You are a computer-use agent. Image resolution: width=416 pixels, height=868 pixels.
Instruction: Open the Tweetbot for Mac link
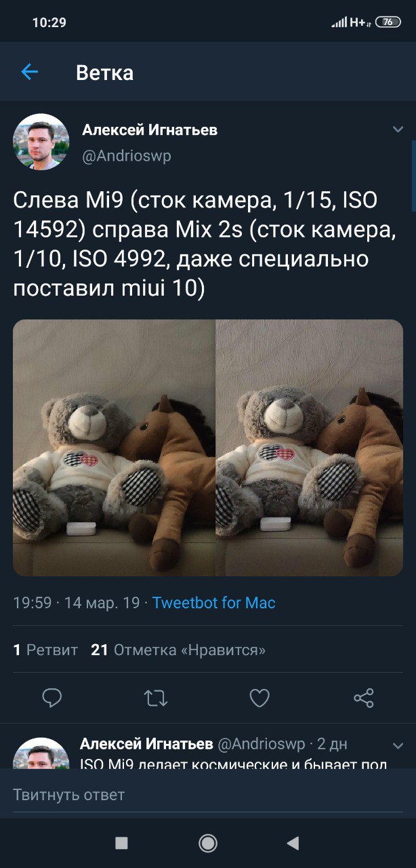pos(213,602)
